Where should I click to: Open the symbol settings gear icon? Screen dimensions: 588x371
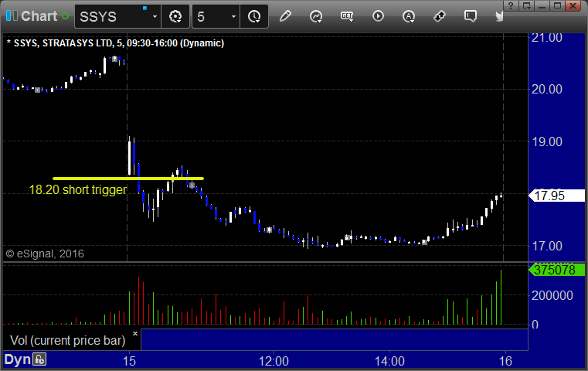click(175, 16)
